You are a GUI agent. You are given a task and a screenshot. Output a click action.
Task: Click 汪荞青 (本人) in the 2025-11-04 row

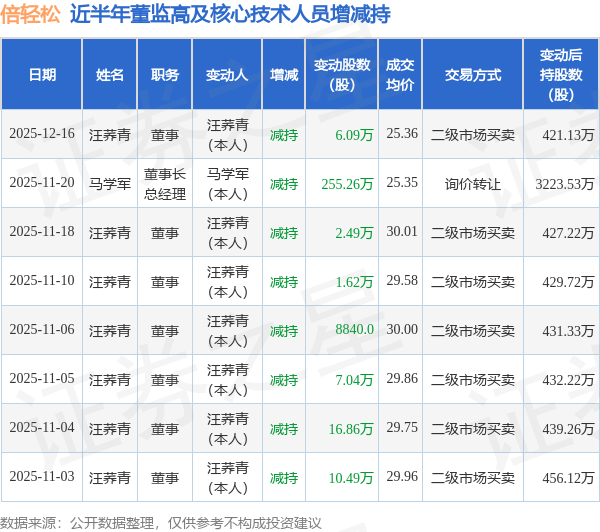228,429
